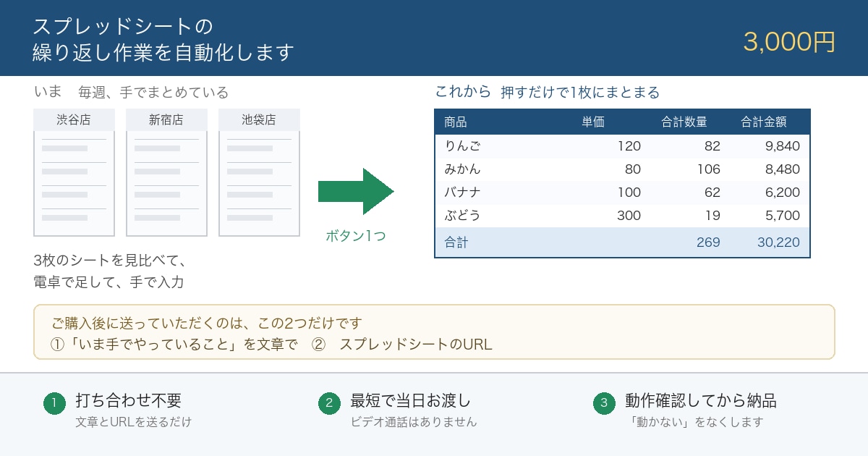Click the 新宿店 sheet thumbnail
Image resolution: width=868 pixels, height=456 pixels.
(166, 172)
